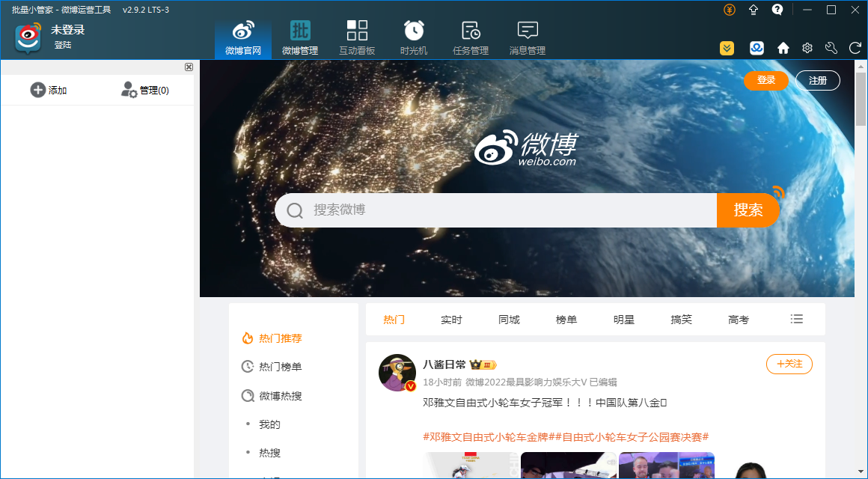Click the clock icon beside 热门榜单
The image size is (868, 479).
point(248,367)
